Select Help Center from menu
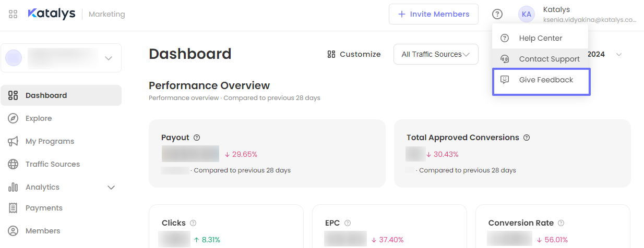 [540, 38]
